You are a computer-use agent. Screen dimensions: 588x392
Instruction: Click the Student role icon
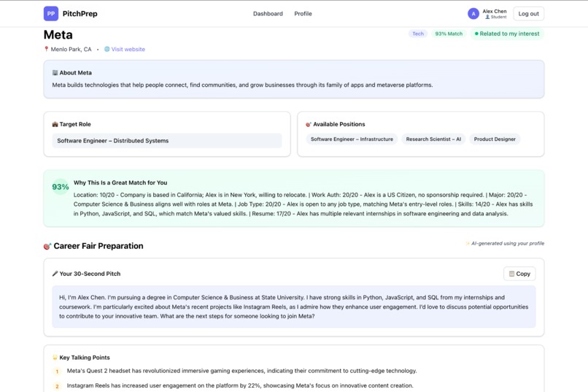point(487,17)
